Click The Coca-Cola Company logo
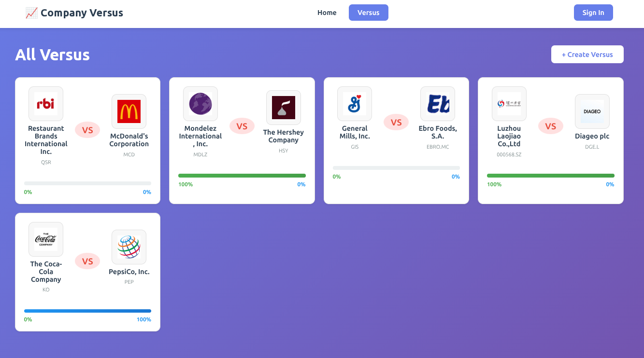This screenshot has height=358, width=644. (46, 239)
